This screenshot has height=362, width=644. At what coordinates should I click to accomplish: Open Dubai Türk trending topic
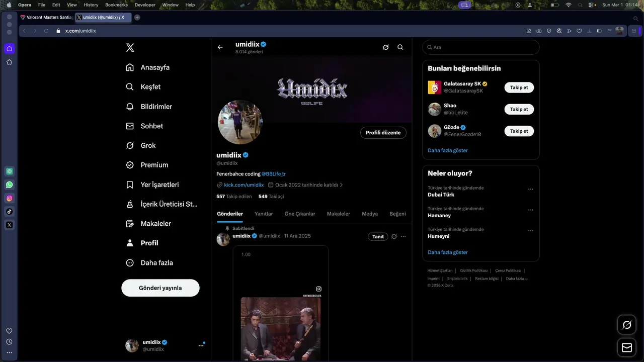pyautogui.click(x=441, y=195)
